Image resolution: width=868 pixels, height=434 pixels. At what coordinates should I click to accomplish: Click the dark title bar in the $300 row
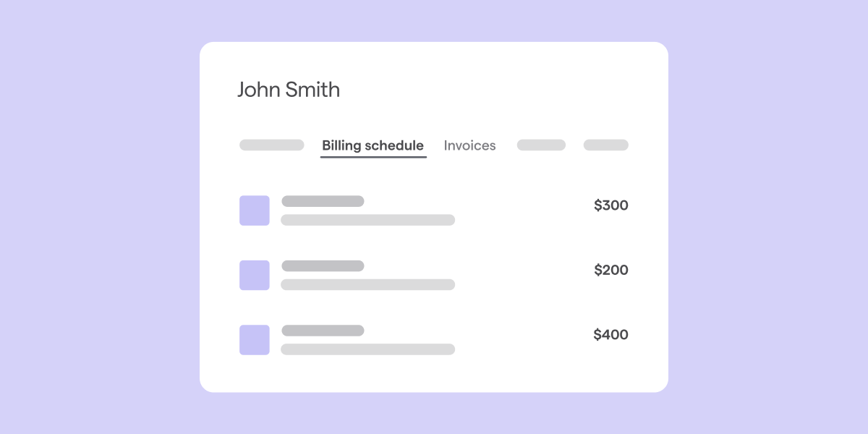[323, 201]
